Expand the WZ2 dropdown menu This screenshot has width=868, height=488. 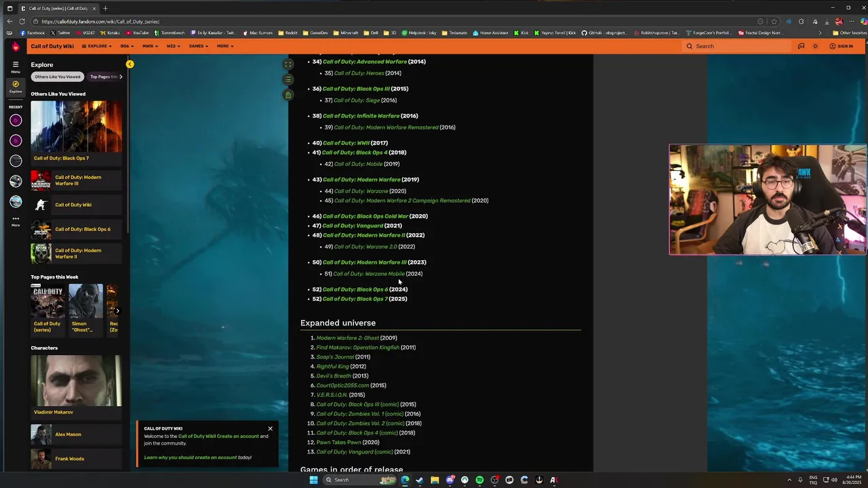tap(174, 46)
